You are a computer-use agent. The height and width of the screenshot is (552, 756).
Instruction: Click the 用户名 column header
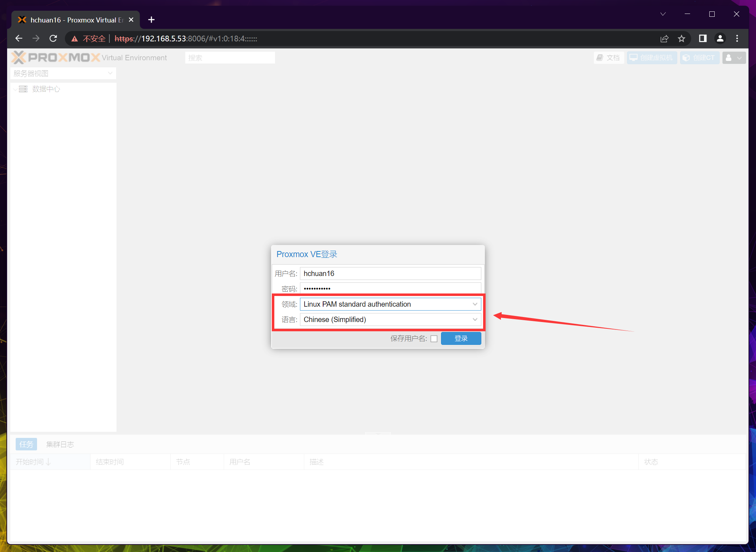click(264, 462)
